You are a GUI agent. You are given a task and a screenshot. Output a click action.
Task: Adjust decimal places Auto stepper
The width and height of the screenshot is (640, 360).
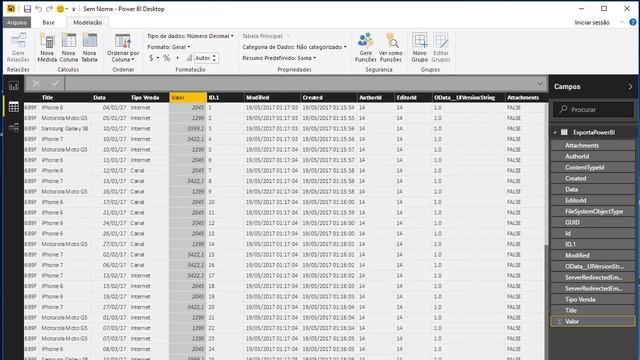214,58
